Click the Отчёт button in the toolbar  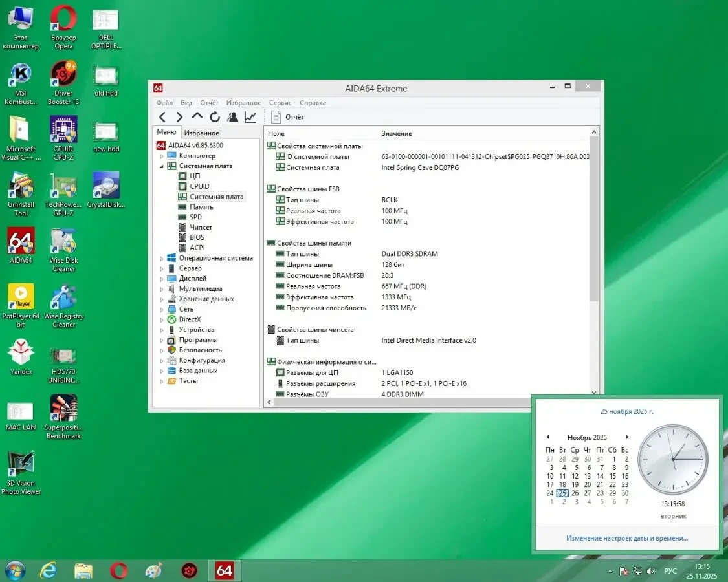coord(286,117)
